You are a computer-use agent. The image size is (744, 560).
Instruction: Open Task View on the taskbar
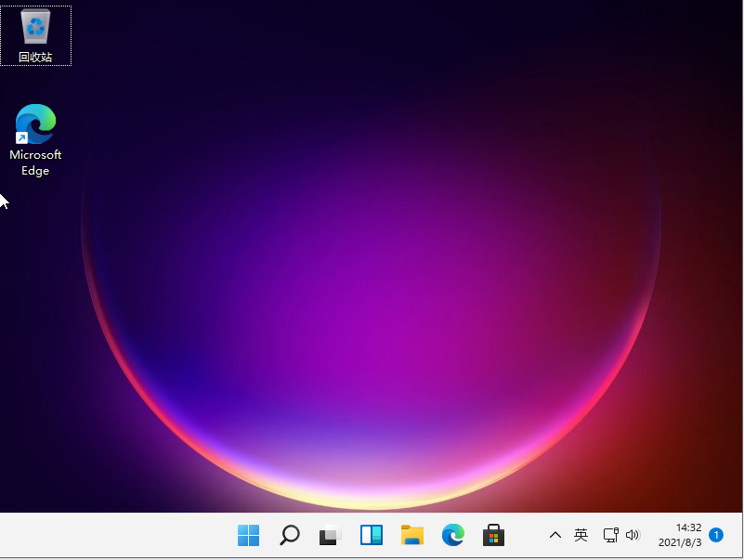pos(330,535)
